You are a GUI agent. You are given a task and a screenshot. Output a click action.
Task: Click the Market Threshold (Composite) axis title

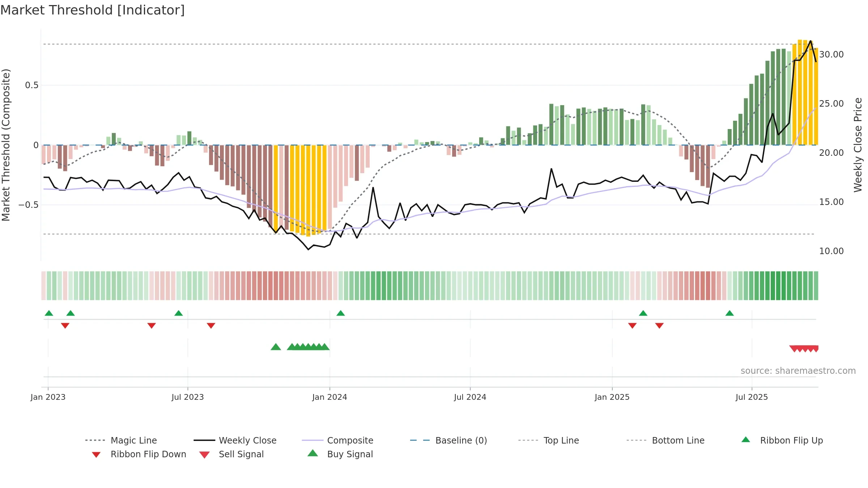(x=6, y=145)
